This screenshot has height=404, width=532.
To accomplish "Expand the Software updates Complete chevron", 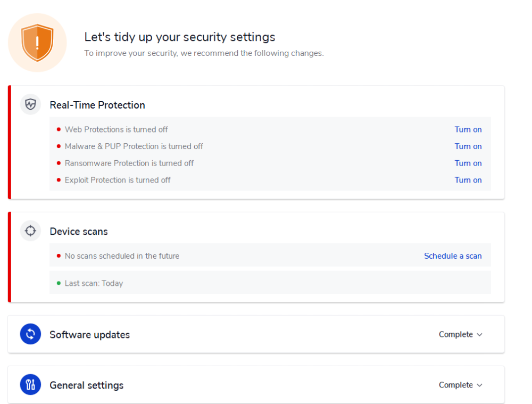I will 479,335.
